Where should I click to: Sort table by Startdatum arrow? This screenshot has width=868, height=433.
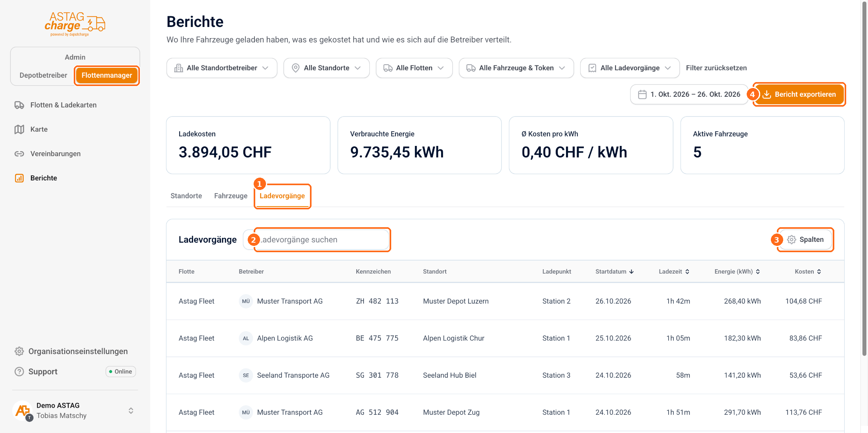(x=631, y=272)
